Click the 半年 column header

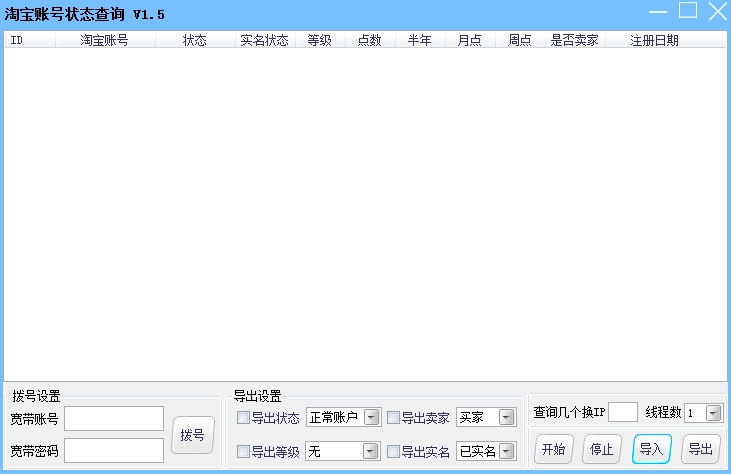pos(420,41)
